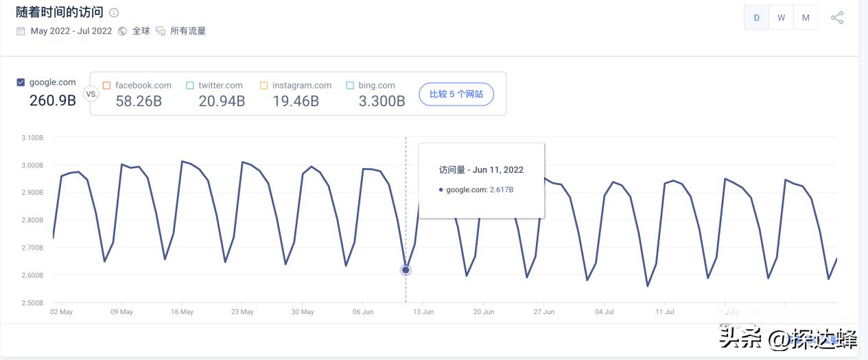This screenshot has width=868, height=360.
Task: Expand the 所有流量 traffic filter
Action: 188,31
